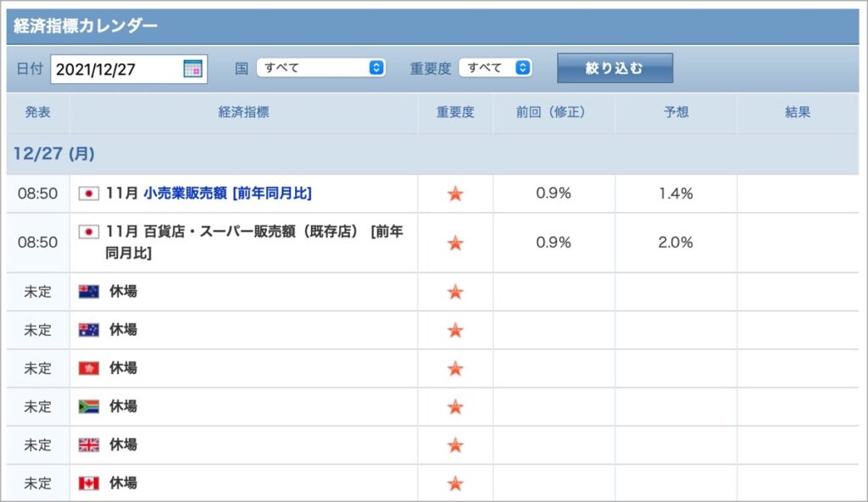Viewport: 868px width, 502px height.
Task: Click the star in New Zealand 休場 row
Action: (x=455, y=292)
